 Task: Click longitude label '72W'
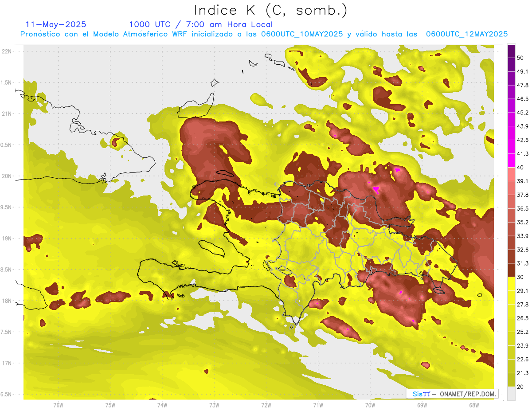266,405
